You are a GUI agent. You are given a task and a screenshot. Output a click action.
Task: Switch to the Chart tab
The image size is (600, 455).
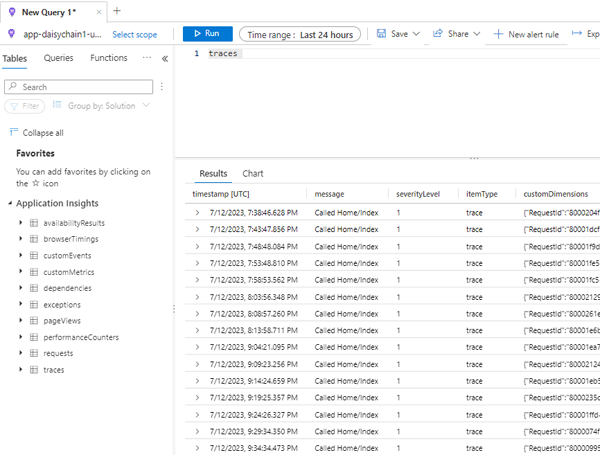(x=252, y=173)
